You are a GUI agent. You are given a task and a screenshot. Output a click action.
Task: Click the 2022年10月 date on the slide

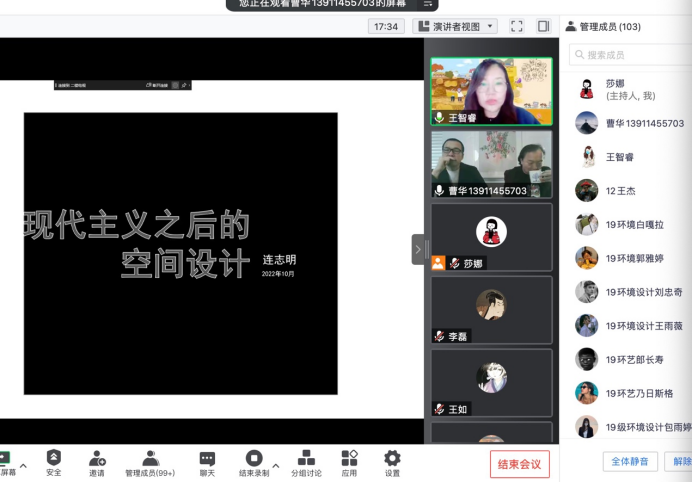[278, 274]
